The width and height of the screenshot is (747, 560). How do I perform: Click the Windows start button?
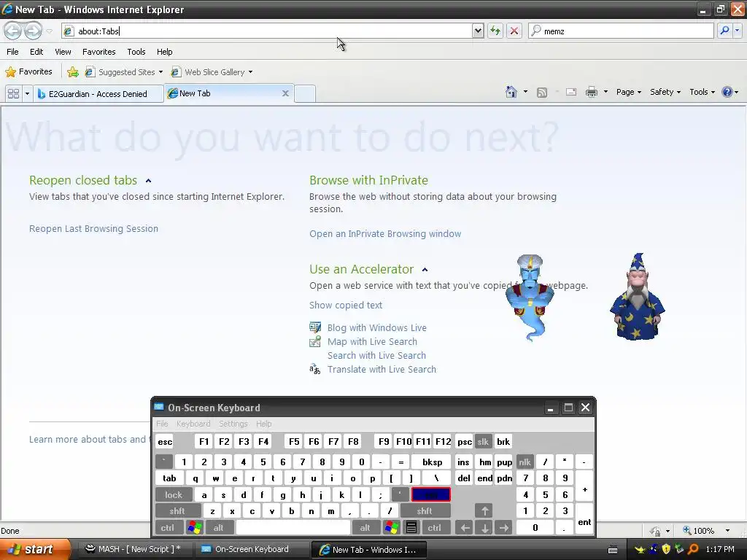point(36,549)
